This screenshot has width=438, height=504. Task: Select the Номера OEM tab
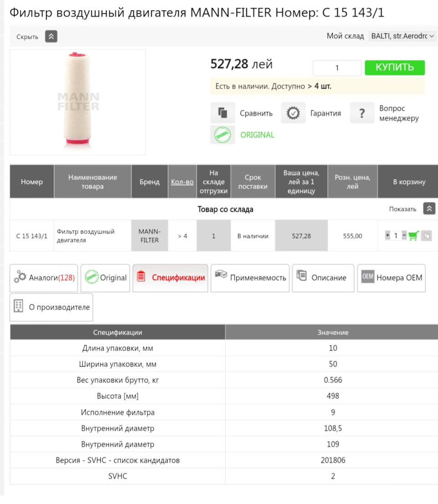pyautogui.click(x=391, y=278)
